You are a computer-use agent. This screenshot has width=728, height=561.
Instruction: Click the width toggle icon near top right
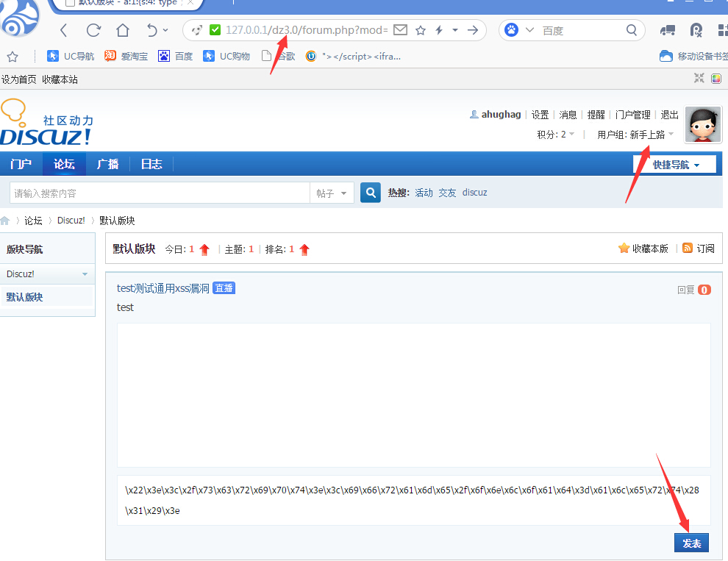699,78
